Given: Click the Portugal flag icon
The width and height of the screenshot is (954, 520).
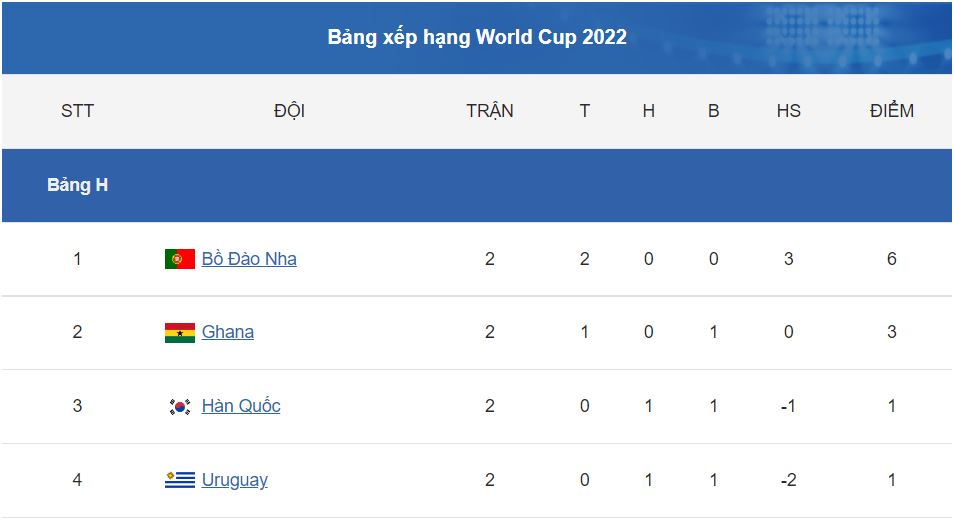Looking at the screenshot, I should pyautogui.click(x=179, y=259).
